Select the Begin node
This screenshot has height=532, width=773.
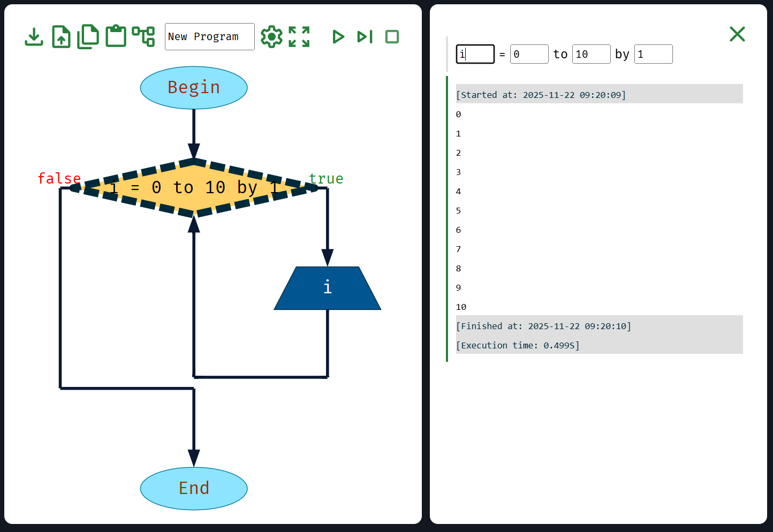[194, 88]
